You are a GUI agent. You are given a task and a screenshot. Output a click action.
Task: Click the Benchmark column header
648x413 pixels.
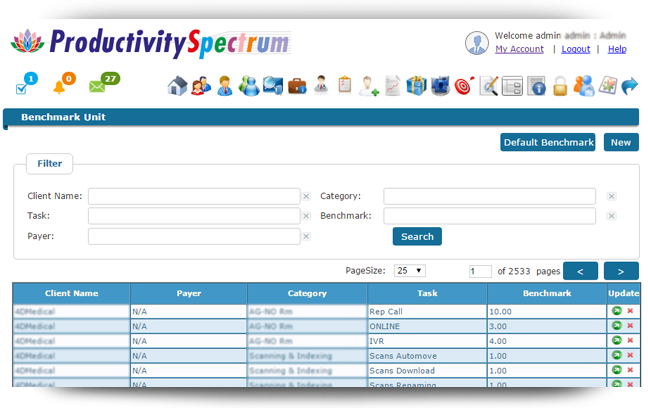pyautogui.click(x=547, y=294)
